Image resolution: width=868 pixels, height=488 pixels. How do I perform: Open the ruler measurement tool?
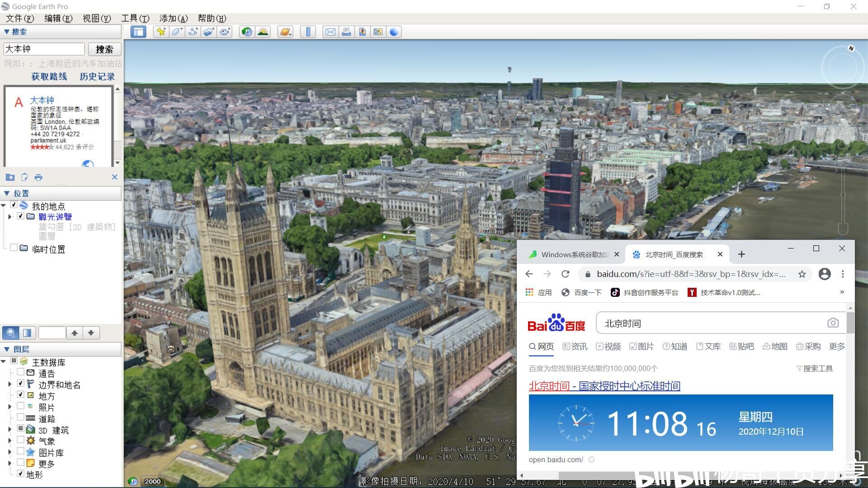pyautogui.click(x=308, y=32)
